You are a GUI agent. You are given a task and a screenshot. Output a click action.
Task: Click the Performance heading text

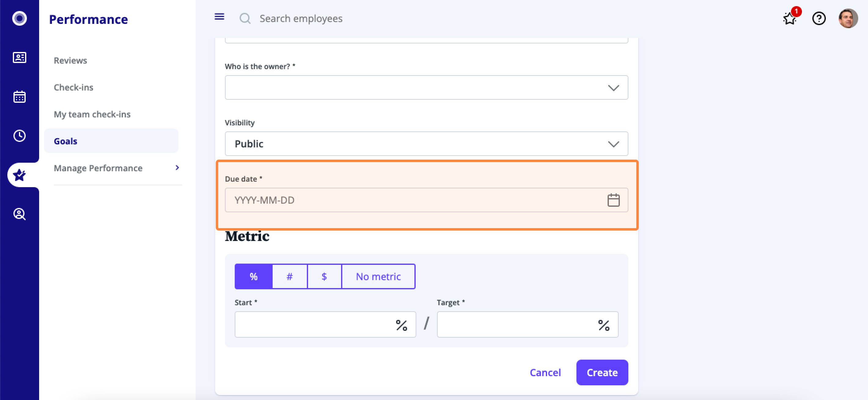coord(88,19)
